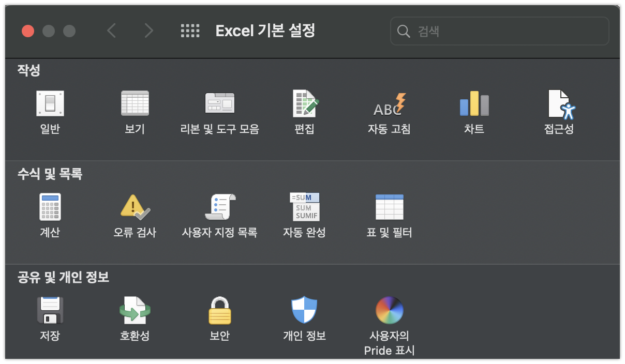Click the 표 및 필터 text label
Screen dimensions: 625x364
(x=389, y=233)
